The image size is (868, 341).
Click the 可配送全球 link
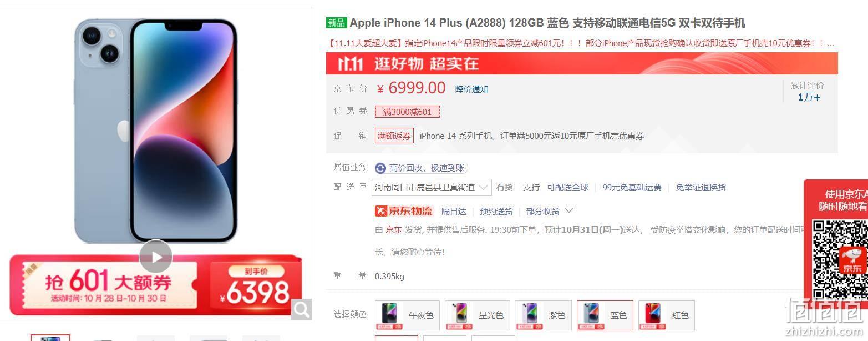coord(567,188)
